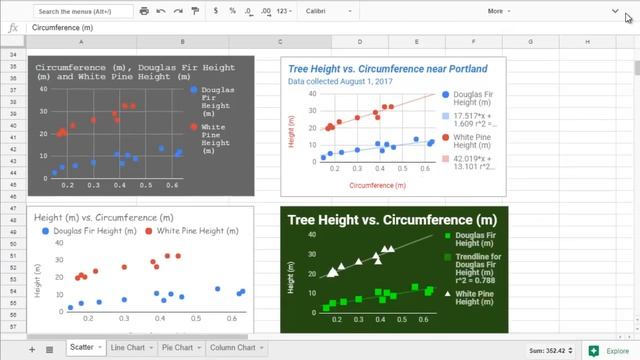Select column C header

pyautogui.click(x=280, y=42)
